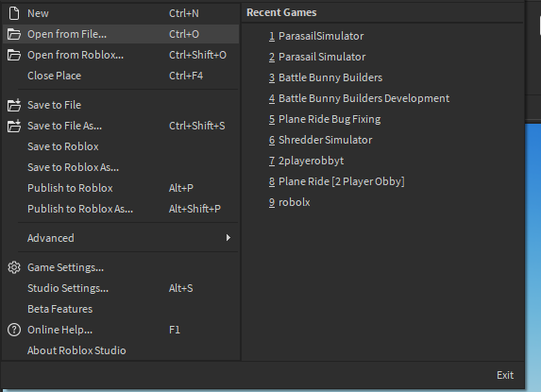Click the Game Settings gear icon
The width and height of the screenshot is (541, 392).
pos(14,267)
